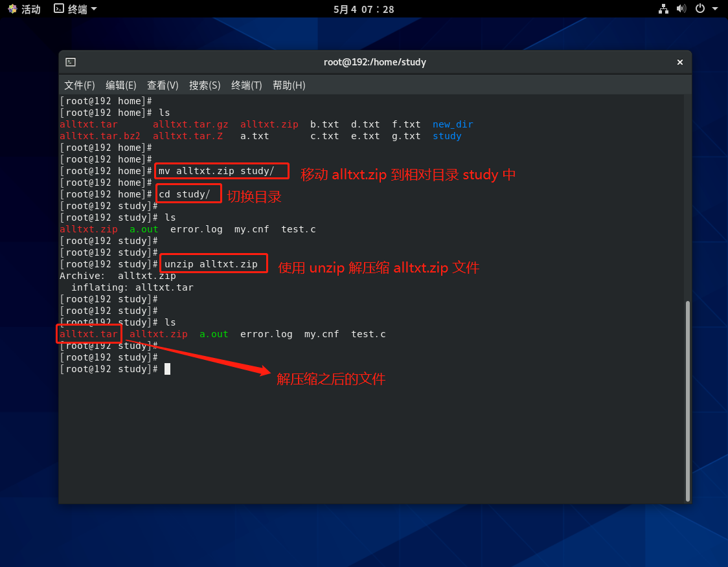Click the blue study directory name
Viewport: 728px width, 567px height.
click(447, 136)
